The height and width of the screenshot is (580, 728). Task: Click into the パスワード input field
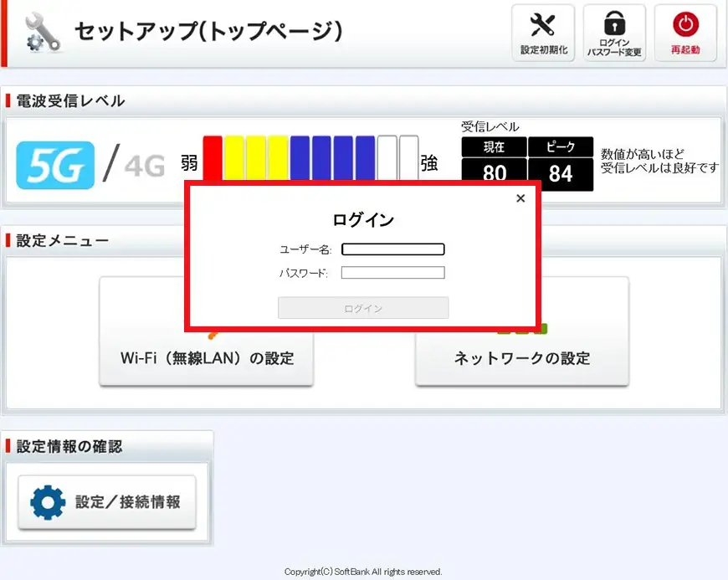pyautogui.click(x=392, y=273)
